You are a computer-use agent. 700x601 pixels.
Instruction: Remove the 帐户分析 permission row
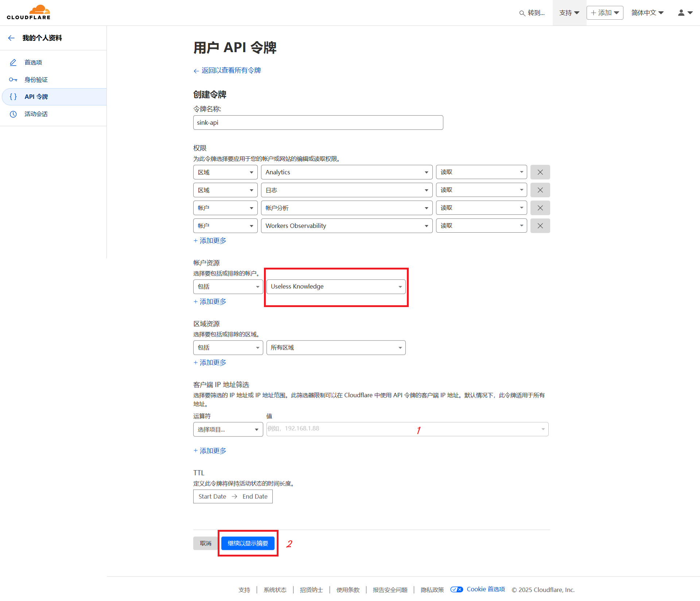tap(540, 208)
